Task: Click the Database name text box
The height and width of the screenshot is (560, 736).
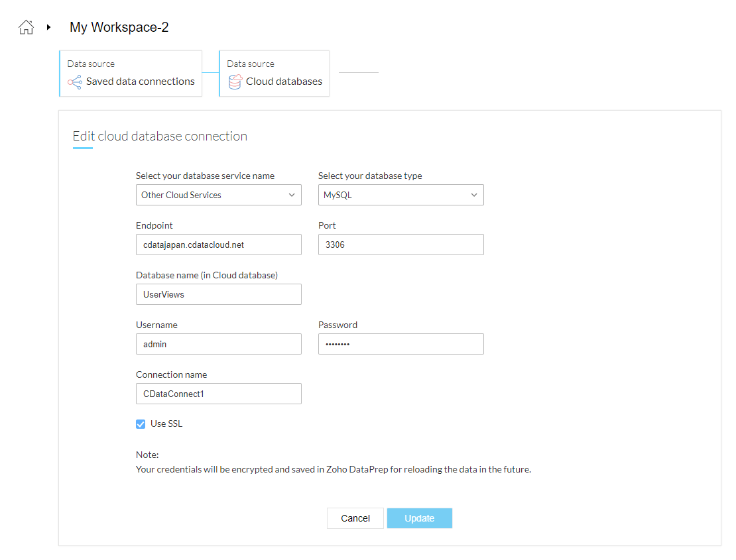Action: [218, 294]
